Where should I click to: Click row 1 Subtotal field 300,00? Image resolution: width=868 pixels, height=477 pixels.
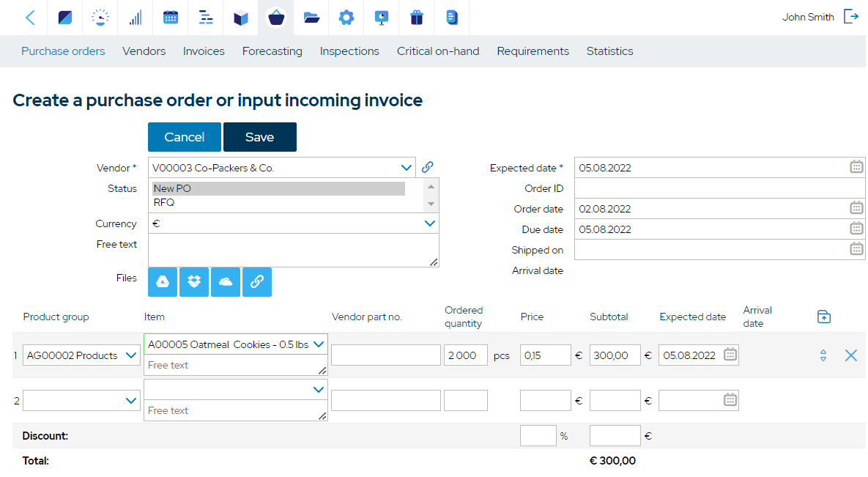click(615, 355)
